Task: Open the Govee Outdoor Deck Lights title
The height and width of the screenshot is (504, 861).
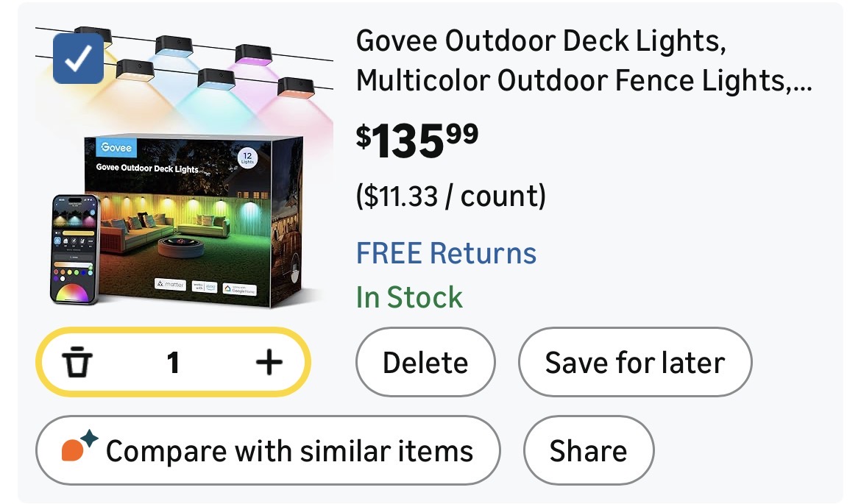Action: pyautogui.click(x=584, y=60)
